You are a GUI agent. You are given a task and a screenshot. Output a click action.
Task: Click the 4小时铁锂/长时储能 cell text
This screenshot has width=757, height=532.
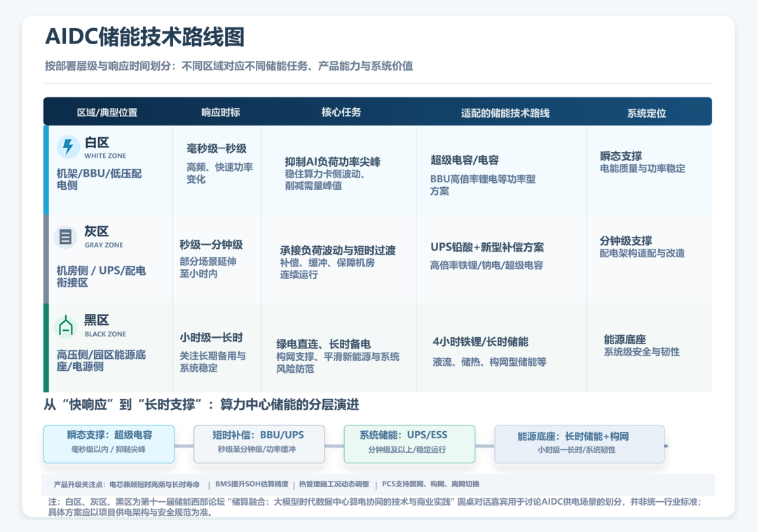click(x=480, y=342)
